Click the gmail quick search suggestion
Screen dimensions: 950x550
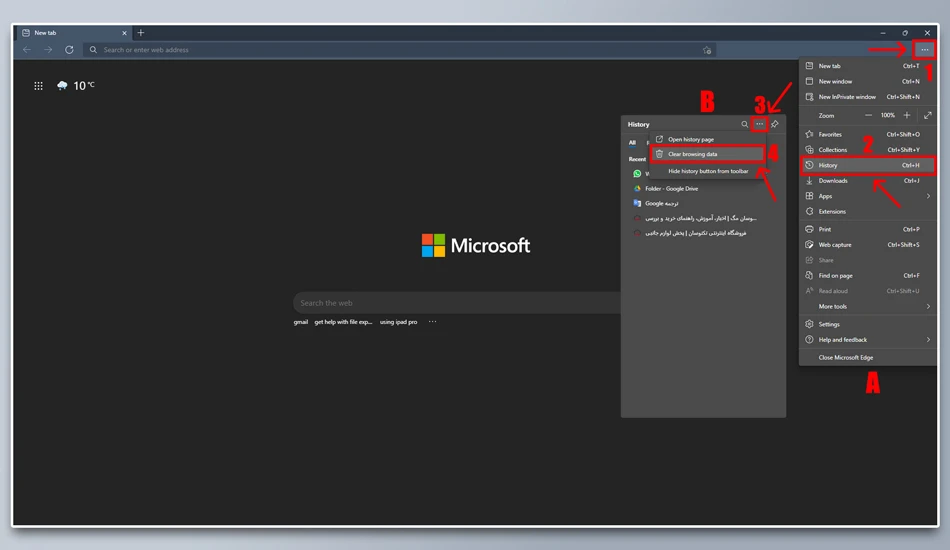coord(301,322)
